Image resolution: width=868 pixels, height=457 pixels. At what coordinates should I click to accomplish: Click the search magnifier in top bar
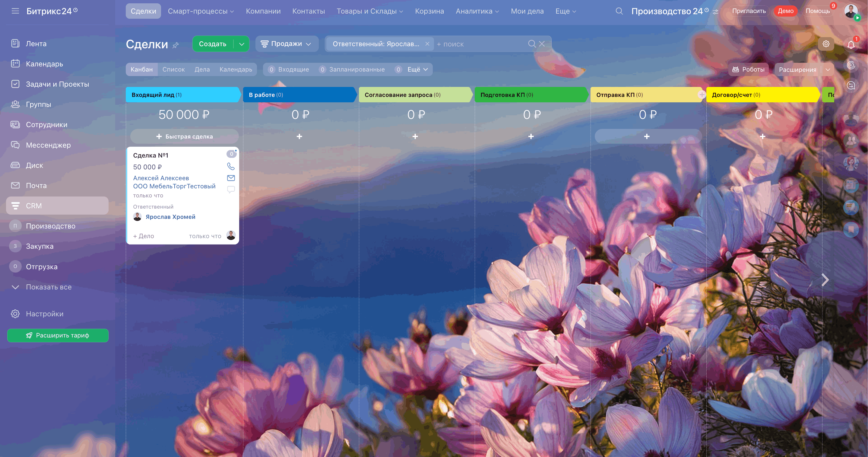pos(619,11)
